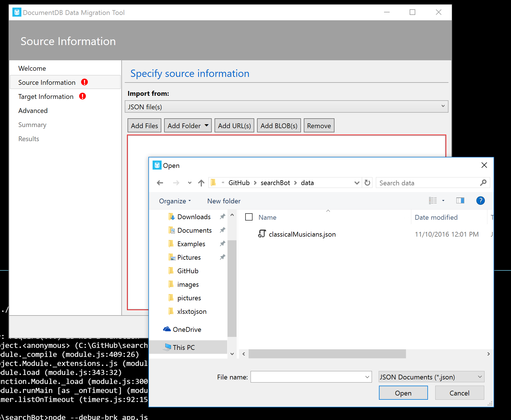Click the DocumentDB app icon in title bar
Screen dimensions: 511x420
point(17,12)
